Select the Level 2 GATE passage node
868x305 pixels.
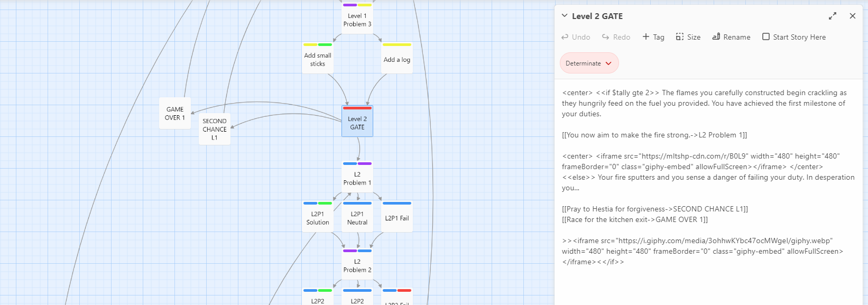(x=357, y=121)
